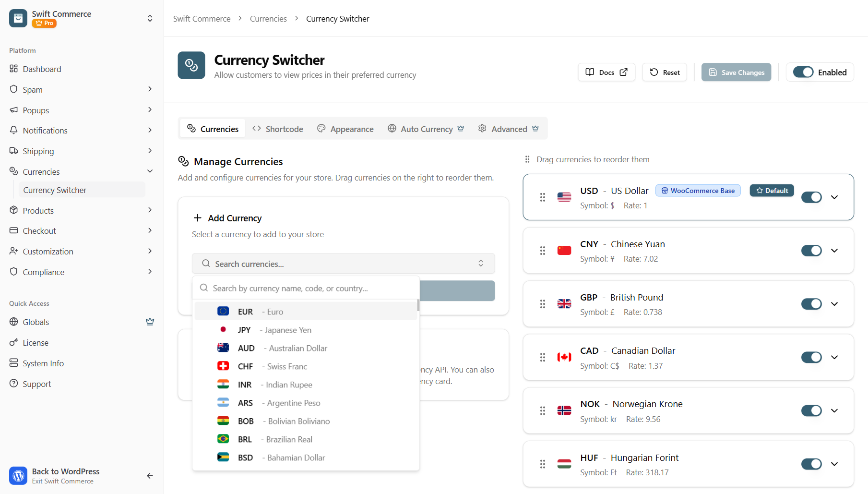Click the British Pound flag icon
Viewport: 868px width, 494px height.
click(564, 304)
